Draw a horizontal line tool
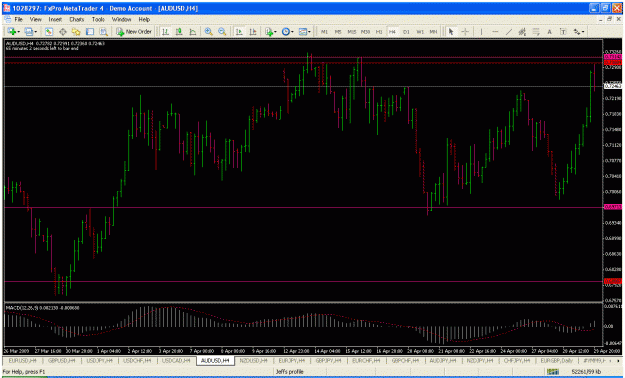The width and height of the screenshot is (625, 378). tap(495, 32)
